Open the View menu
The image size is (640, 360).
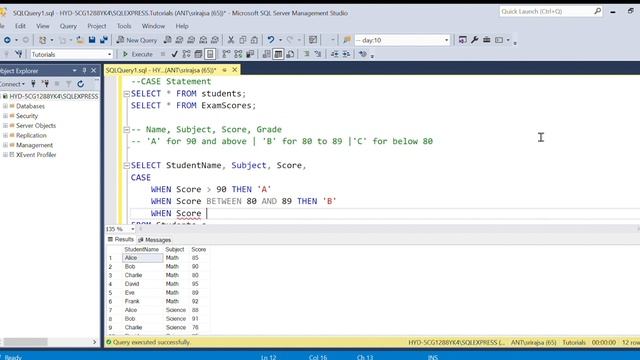pos(42,26)
